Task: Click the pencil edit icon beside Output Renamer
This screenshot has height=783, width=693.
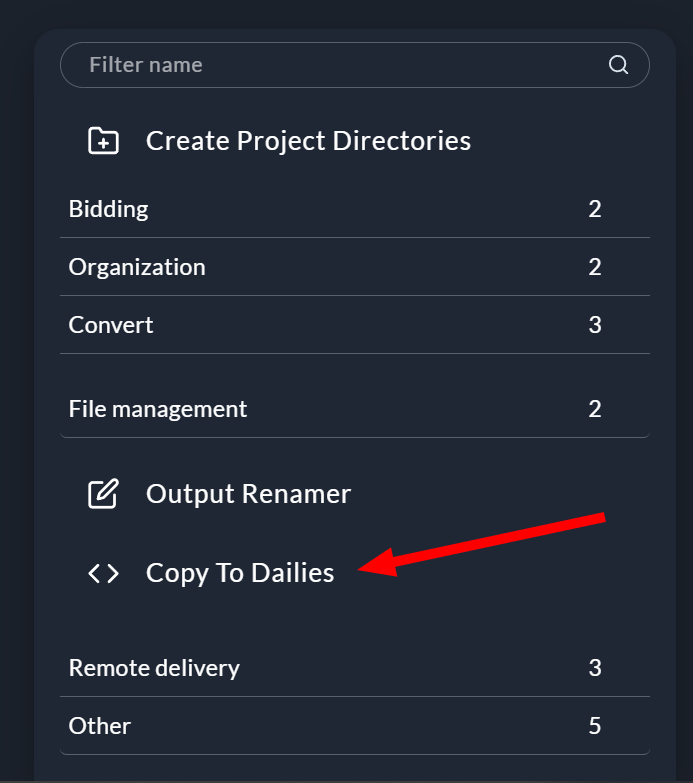Action: 103,494
